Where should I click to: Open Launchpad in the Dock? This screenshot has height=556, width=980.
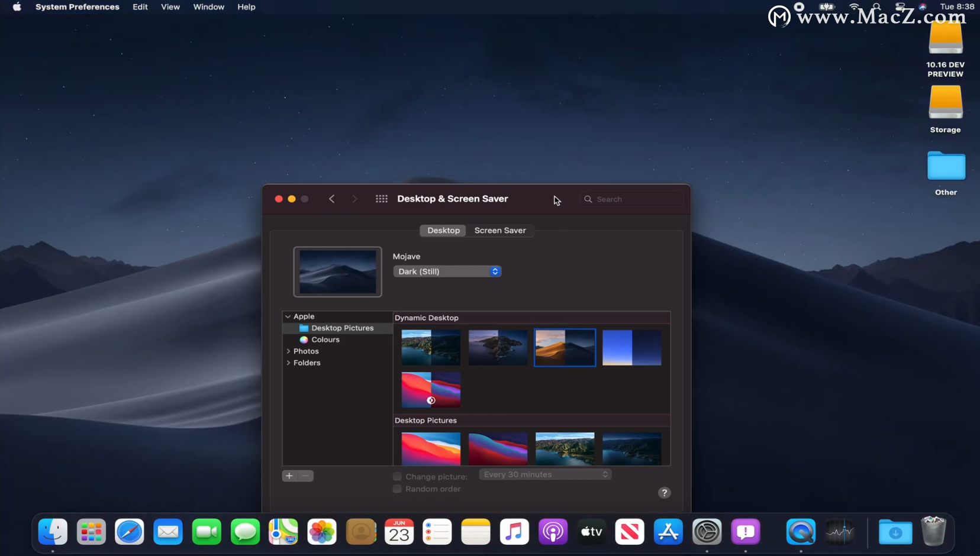91,532
